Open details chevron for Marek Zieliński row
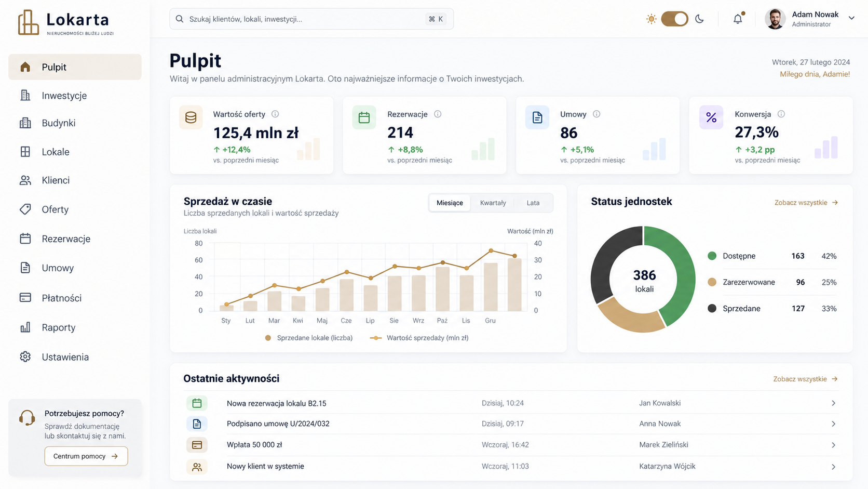The image size is (868, 489). [x=833, y=445]
